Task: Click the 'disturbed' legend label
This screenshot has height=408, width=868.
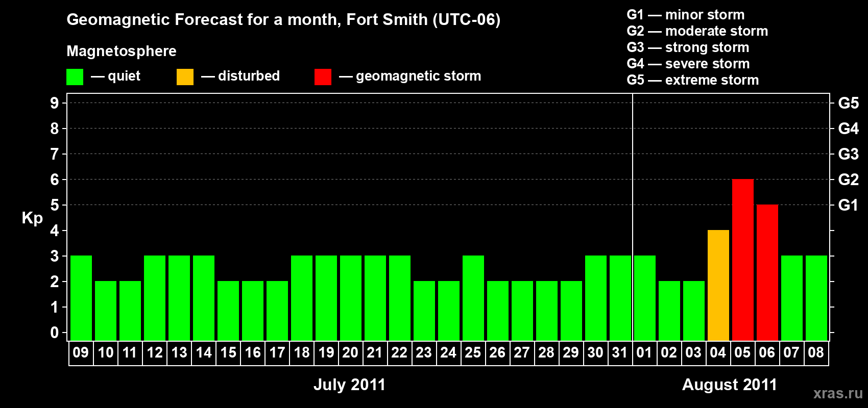Action: (249, 76)
